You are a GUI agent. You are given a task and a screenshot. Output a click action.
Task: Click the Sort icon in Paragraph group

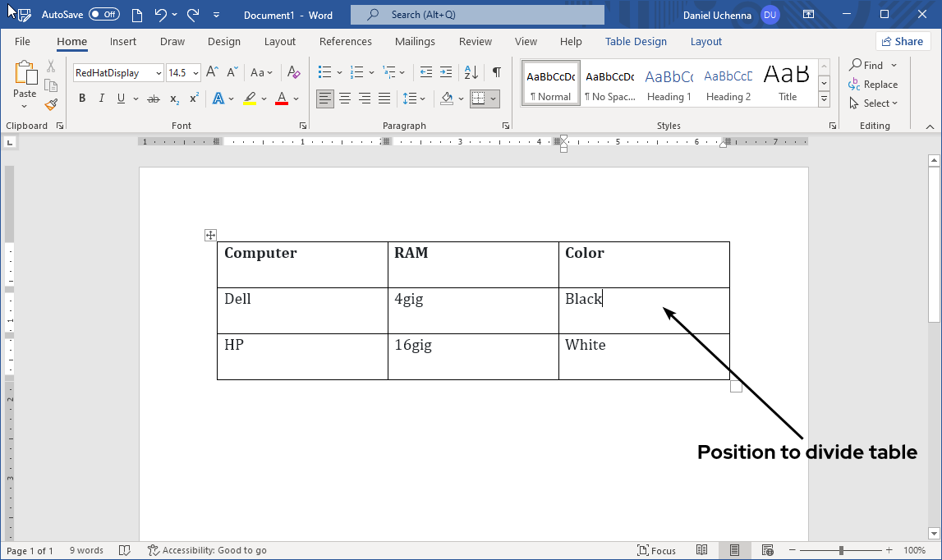[x=471, y=72]
